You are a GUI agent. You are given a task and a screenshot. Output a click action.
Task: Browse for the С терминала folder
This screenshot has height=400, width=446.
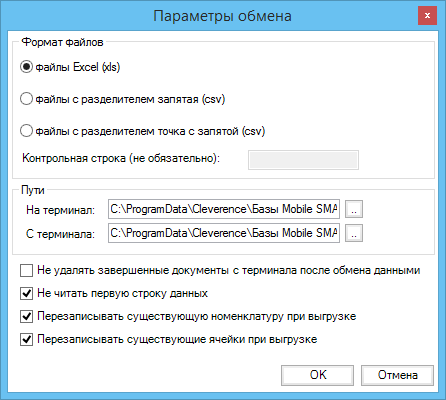[x=354, y=233]
